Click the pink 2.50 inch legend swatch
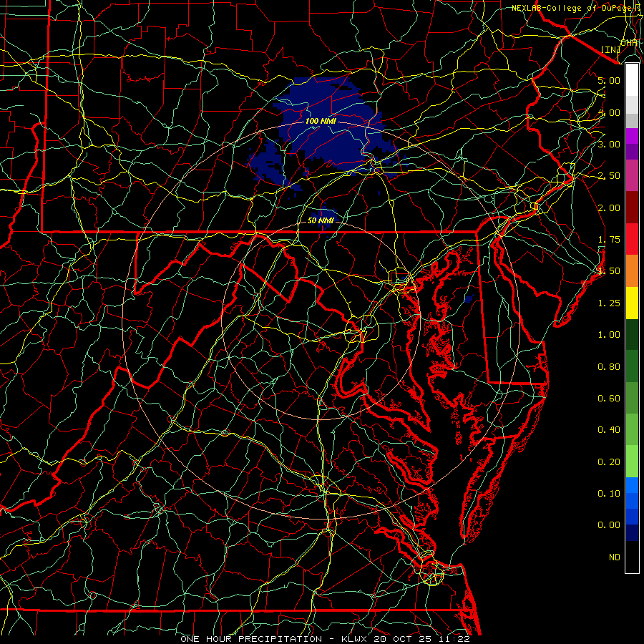 (632, 175)
